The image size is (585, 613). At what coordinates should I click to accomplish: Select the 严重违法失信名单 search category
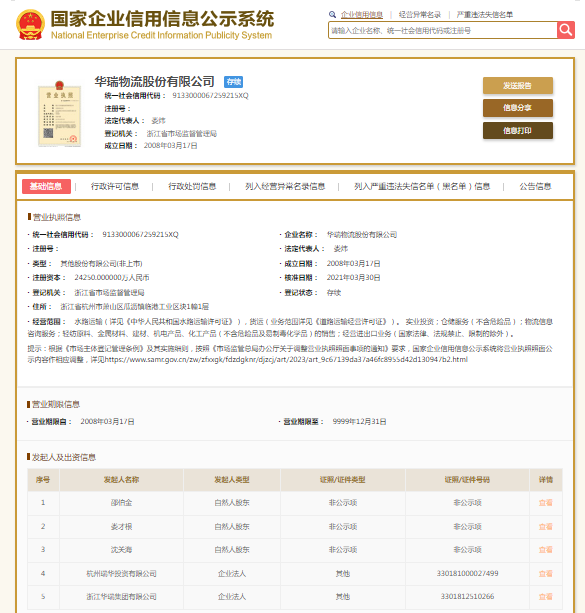[x=485, y=15]
